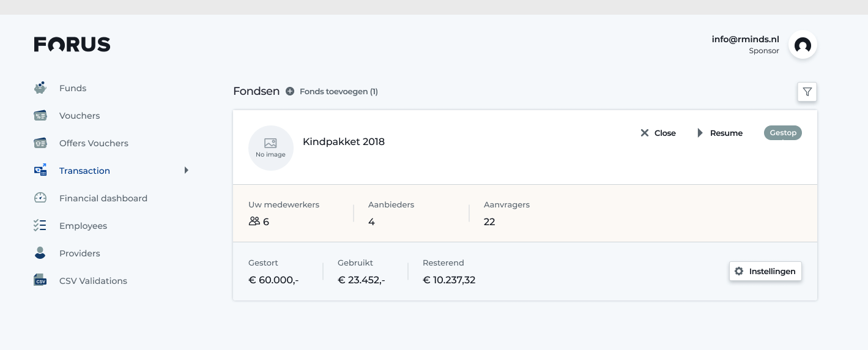Image resolution: width=868 pixels, height=350 pixels.
Task: Click the Providers person icon
Action: coord(40,253)
